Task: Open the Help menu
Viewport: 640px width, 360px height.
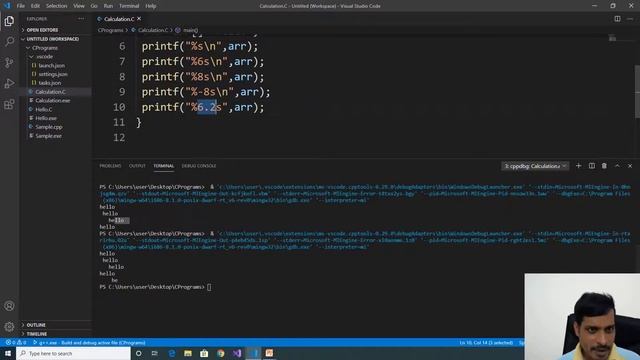Action: pos(151,6)
